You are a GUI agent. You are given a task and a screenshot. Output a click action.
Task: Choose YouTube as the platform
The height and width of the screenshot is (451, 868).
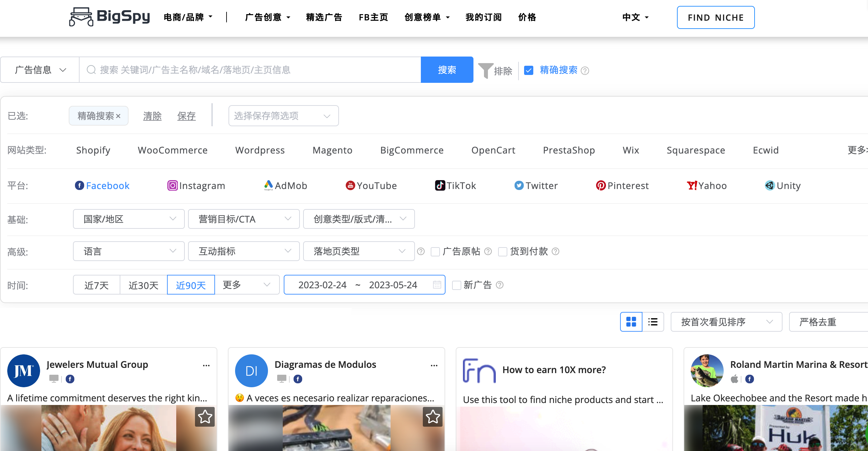[371, 185]
